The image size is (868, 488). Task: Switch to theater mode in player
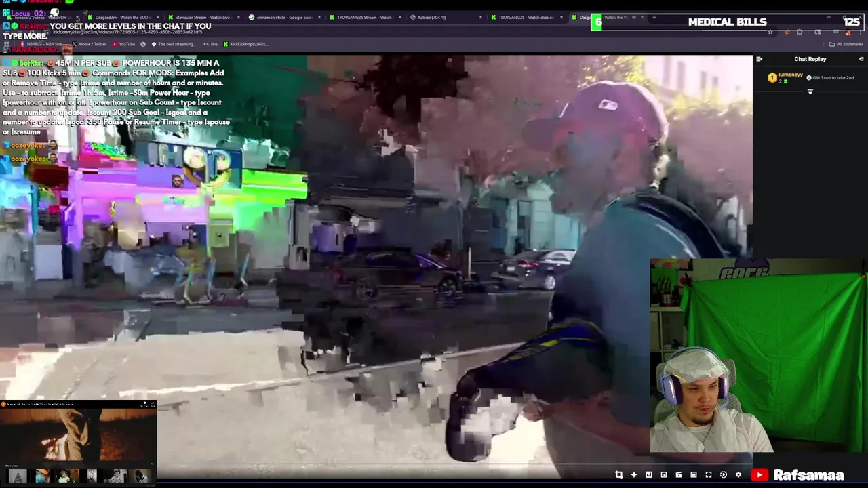point(693,475)
